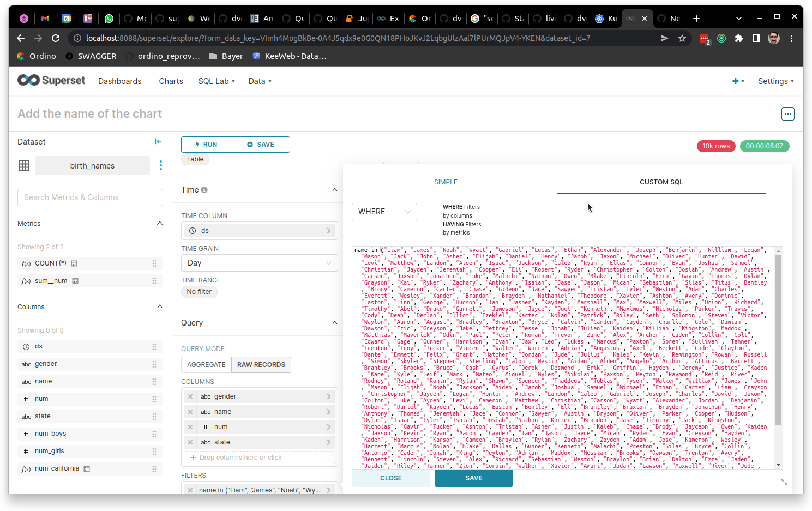Click CLOSE in the filter popover
This screenshot has height=511, width=812.
(x=390, y=478)
